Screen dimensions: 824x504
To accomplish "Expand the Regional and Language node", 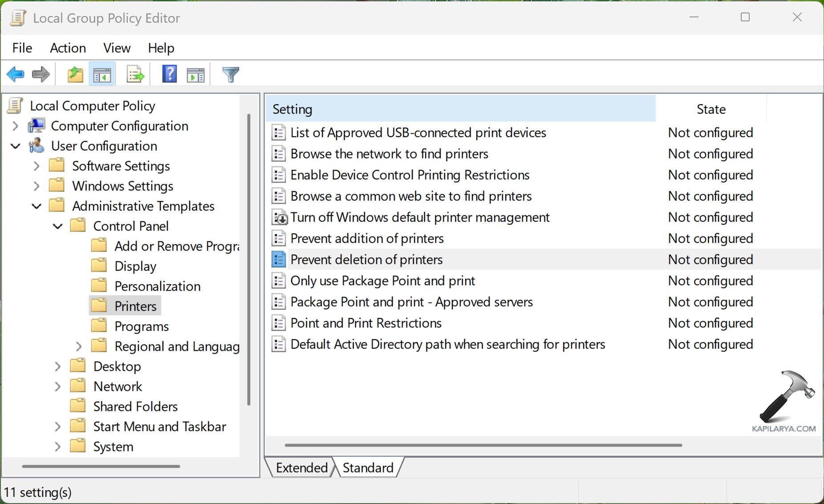I will 79,346.
